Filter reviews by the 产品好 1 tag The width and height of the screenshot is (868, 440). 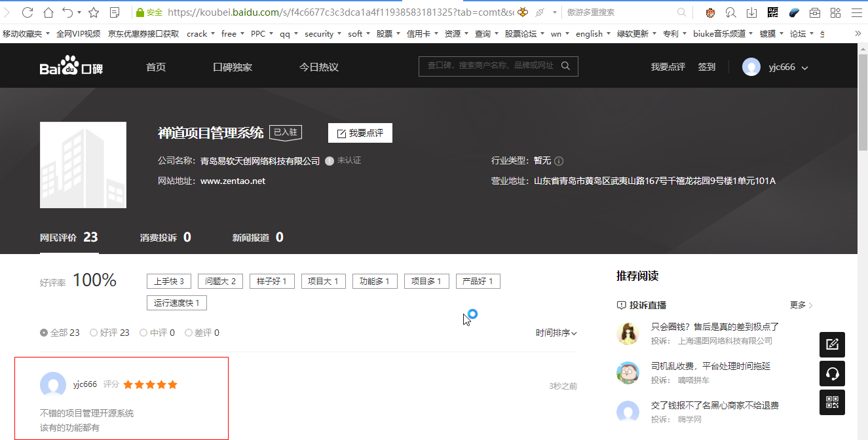point(478,282)
